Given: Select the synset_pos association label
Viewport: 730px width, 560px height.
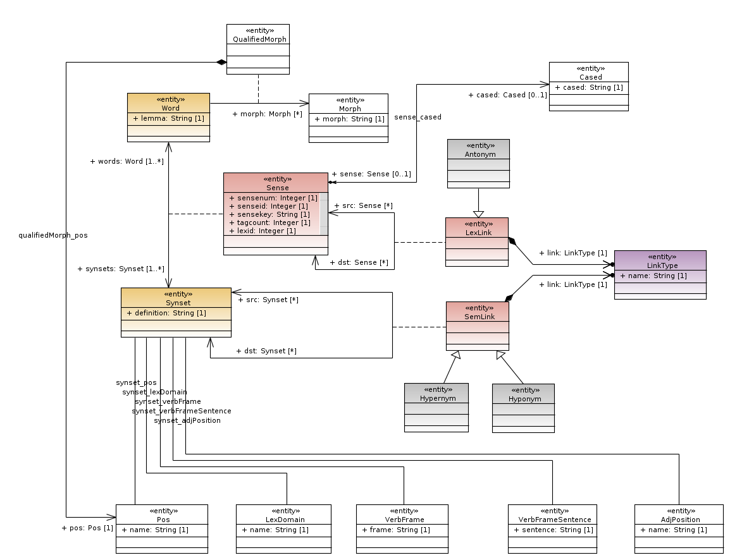Looking at the screenshot, I should [137, 383].
